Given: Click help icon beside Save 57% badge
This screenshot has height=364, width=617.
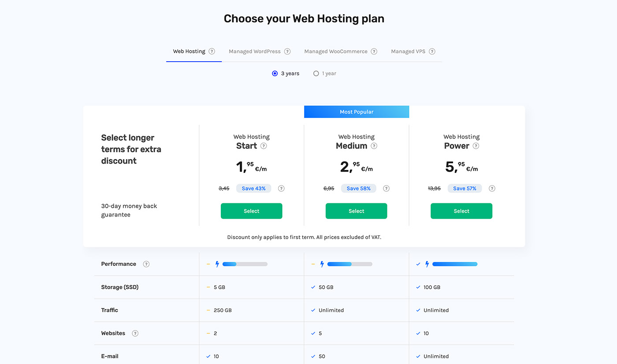Looking at the screenshot, I should coord(492,188).
